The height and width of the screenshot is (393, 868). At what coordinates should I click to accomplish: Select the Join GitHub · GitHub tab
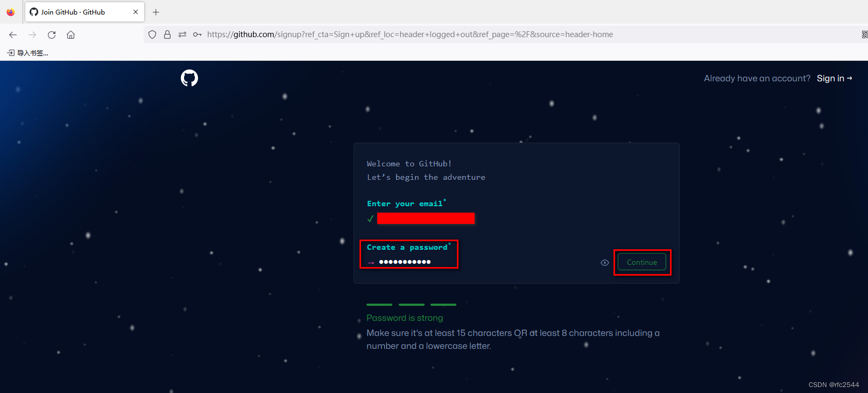84,12
